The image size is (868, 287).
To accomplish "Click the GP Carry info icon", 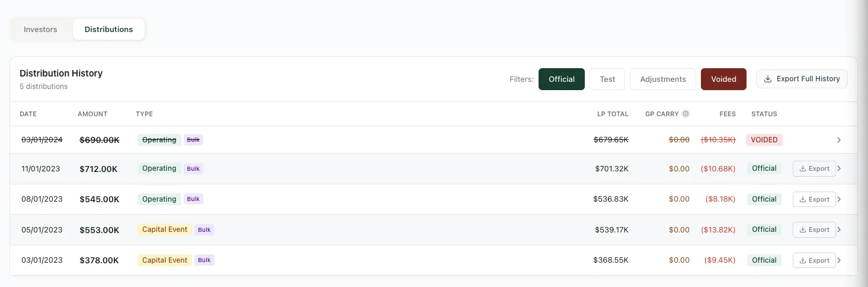I will (x=686, y=114).
